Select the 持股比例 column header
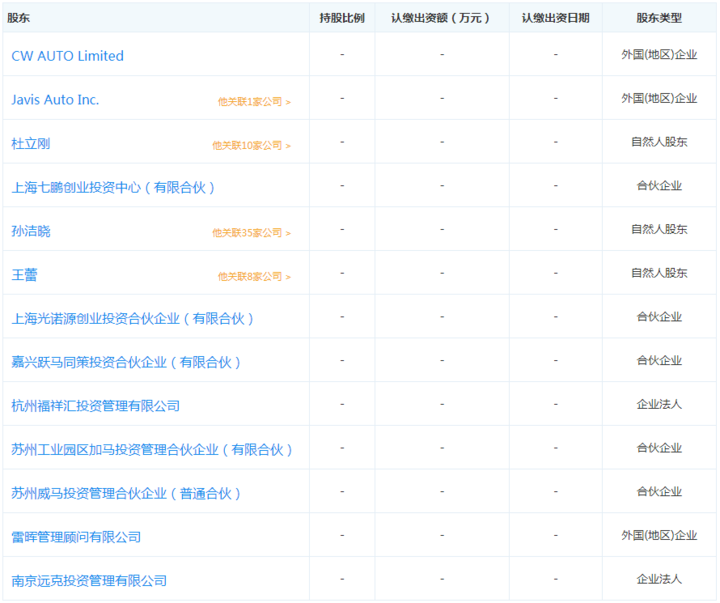 [x=342, y=18]
